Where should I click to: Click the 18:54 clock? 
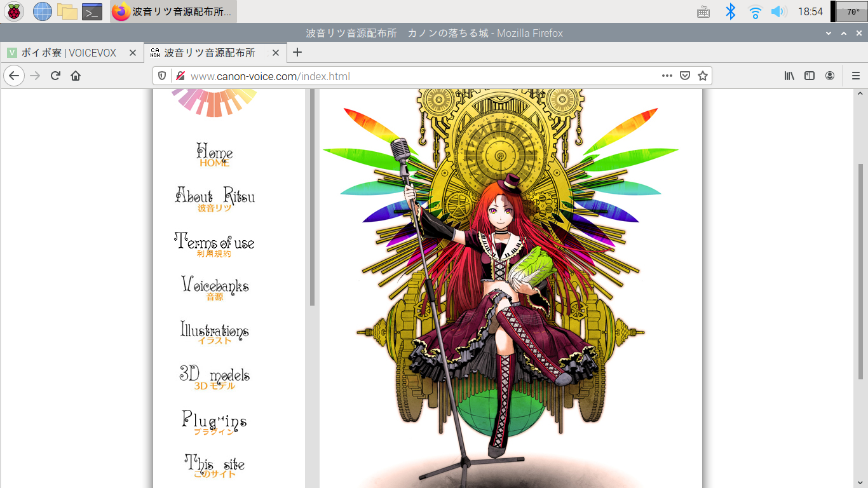click(x=810, y=11)
